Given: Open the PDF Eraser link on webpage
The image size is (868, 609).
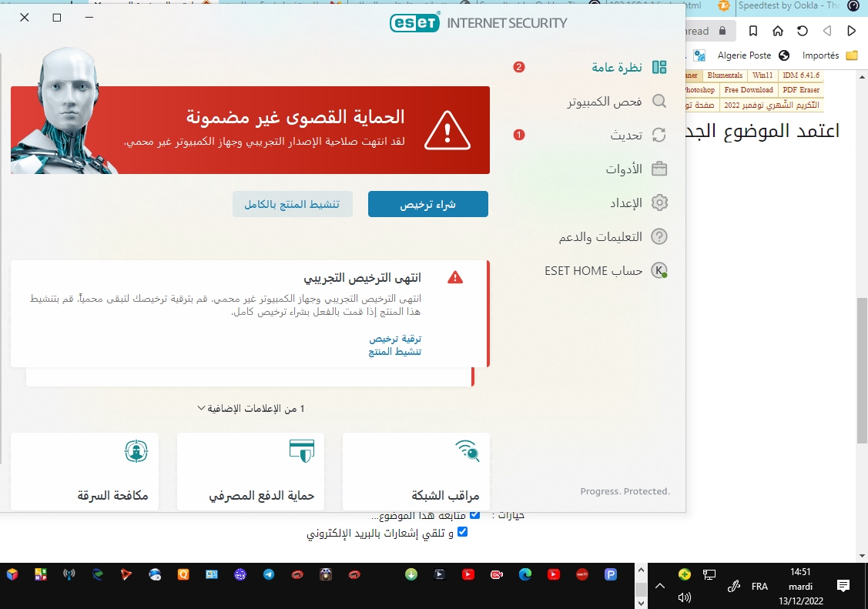Looking at the screenshot, I should (x=800, y=89).
